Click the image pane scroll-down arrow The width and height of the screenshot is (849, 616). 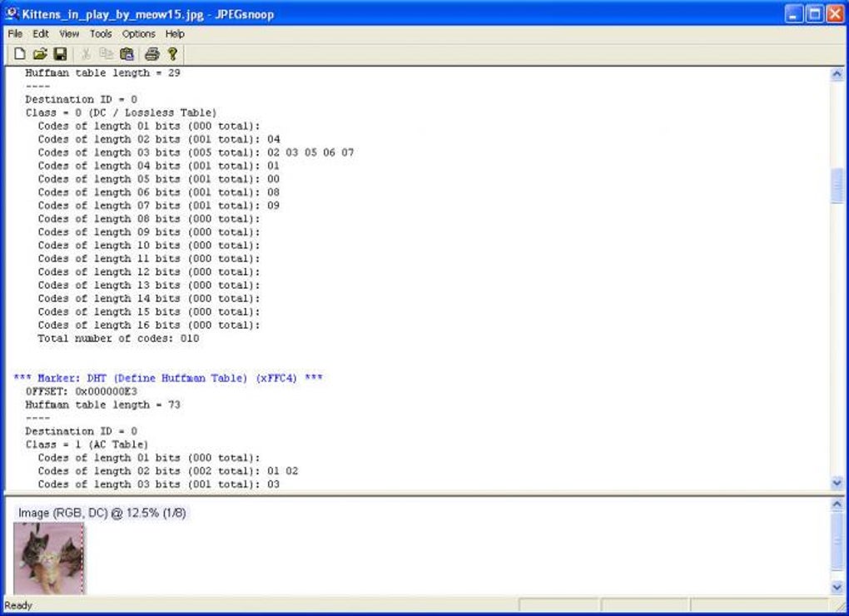click(x=837, y=588)
